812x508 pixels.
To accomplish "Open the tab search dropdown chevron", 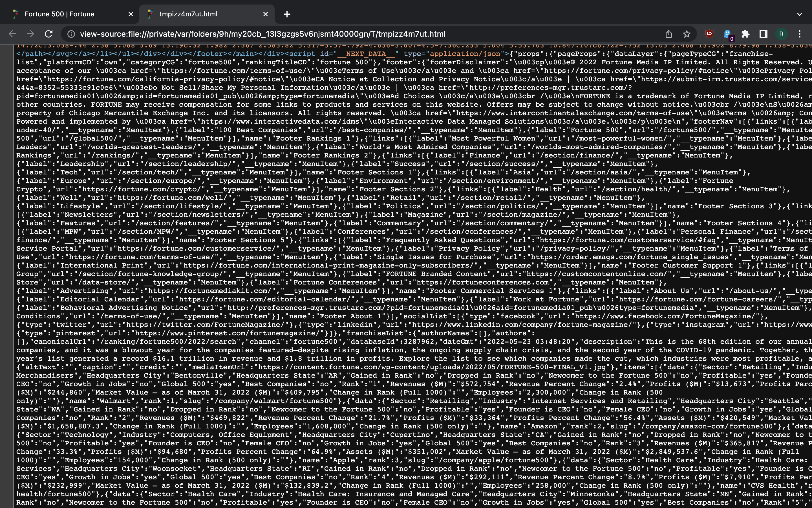I will [800, 14].
